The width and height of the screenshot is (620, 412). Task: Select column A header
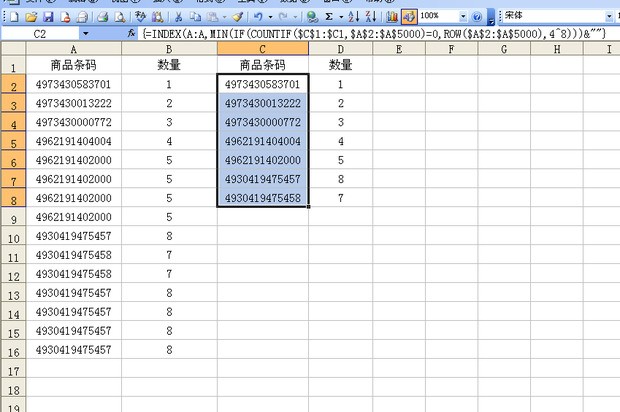point(74,49)
